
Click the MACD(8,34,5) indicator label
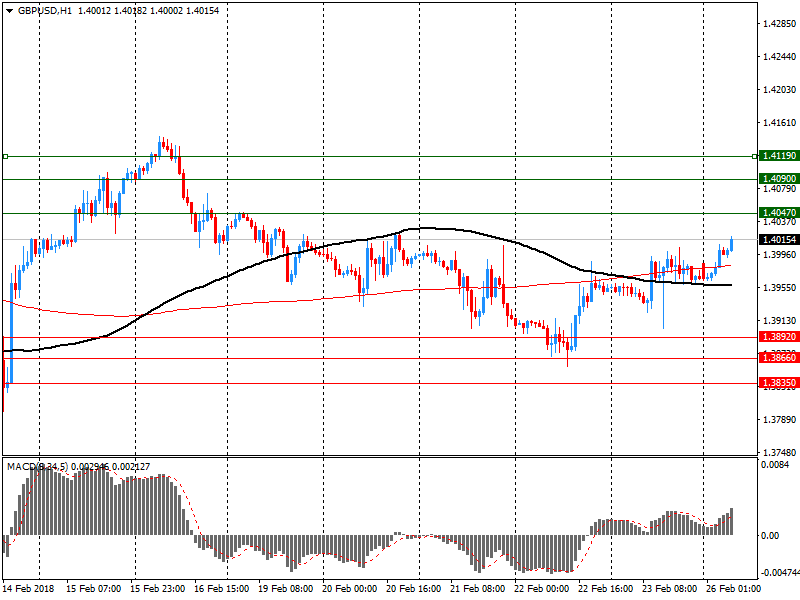37,467
